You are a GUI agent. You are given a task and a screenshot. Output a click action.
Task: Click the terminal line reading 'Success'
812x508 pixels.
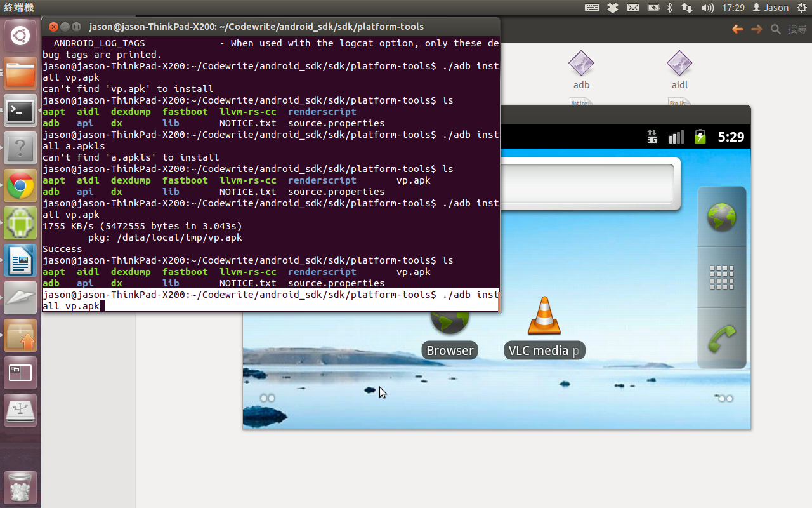coord(62,249)
